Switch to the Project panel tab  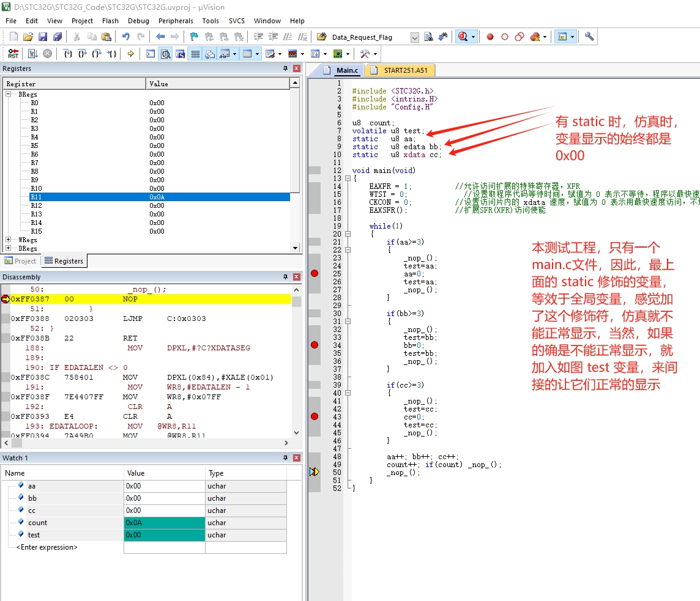[21, 261]
